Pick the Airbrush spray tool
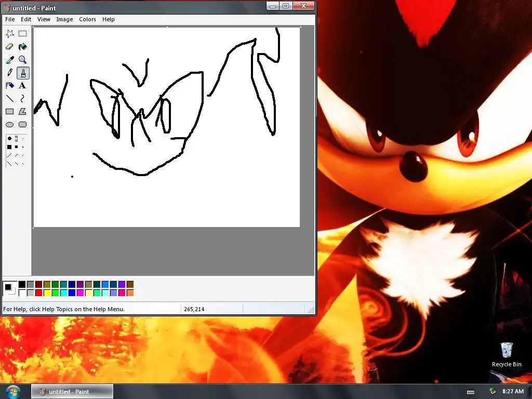This screenshot has height=399, width=532. click(x=10, y=86)
